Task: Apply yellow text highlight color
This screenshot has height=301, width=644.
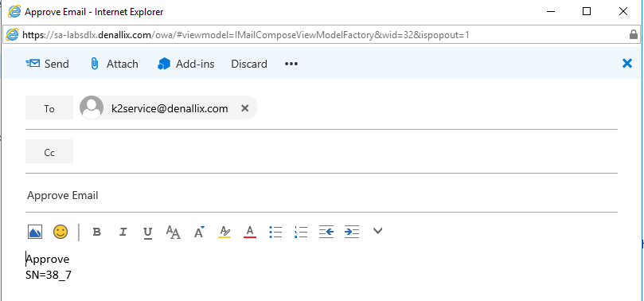Action: pos(224,232)
